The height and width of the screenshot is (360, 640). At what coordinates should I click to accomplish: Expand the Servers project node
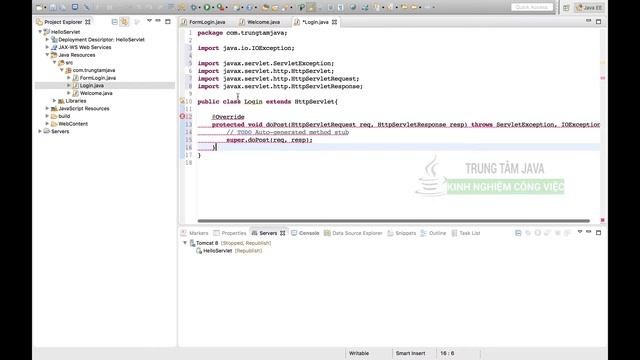click(40, 131)
